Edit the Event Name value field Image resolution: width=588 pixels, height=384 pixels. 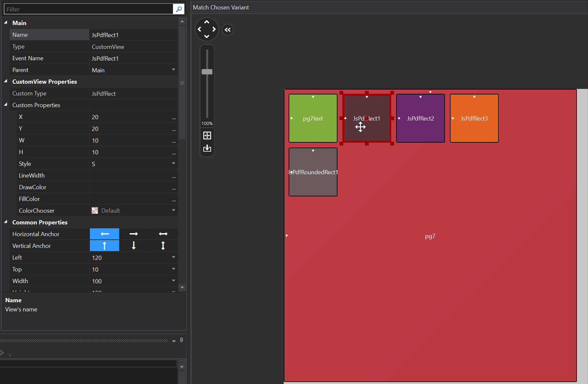134,58
